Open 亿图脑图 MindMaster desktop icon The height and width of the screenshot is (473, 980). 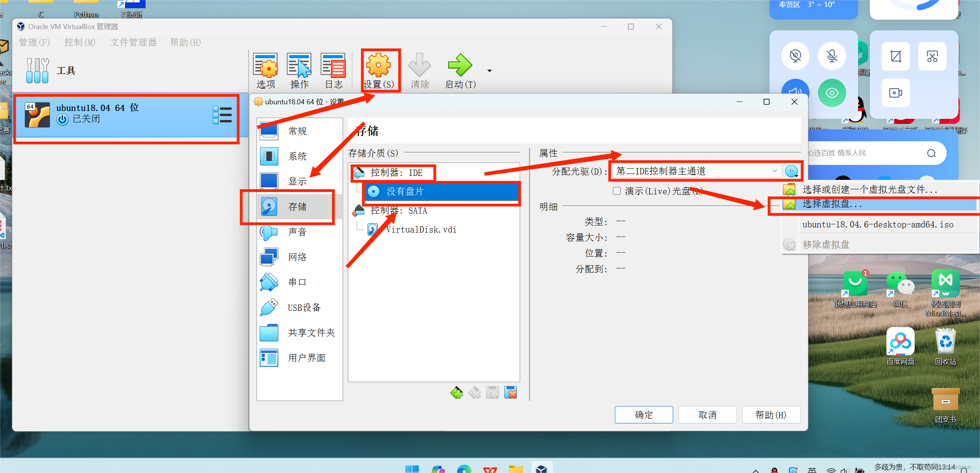[946, 293]
